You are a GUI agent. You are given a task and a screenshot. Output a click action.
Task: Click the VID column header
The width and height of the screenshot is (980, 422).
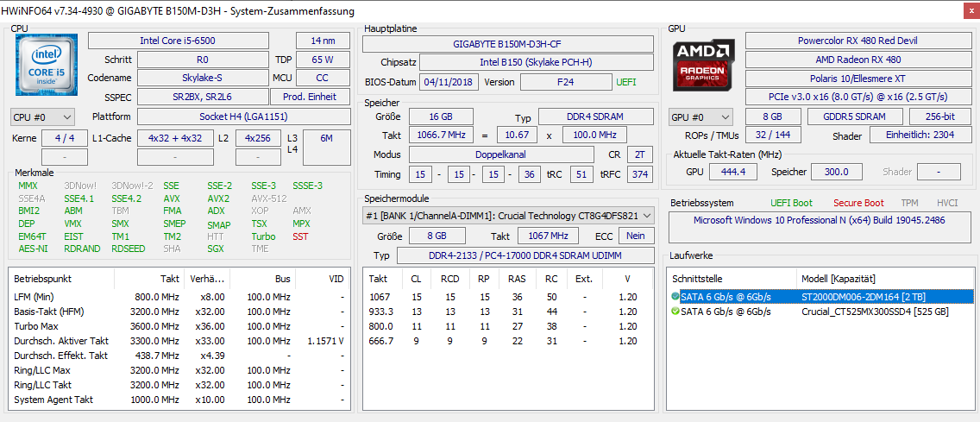point(324,278)
